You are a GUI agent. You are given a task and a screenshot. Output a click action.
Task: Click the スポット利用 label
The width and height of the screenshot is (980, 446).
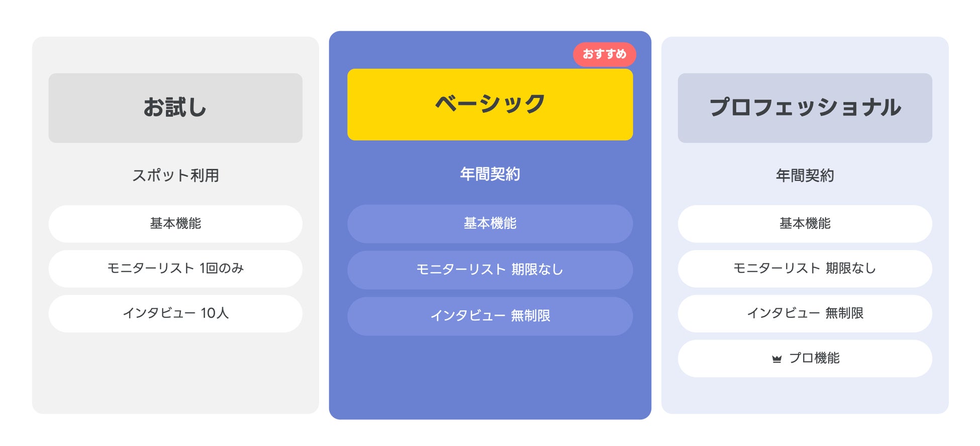pyautogui.click(x=175, y=175)
